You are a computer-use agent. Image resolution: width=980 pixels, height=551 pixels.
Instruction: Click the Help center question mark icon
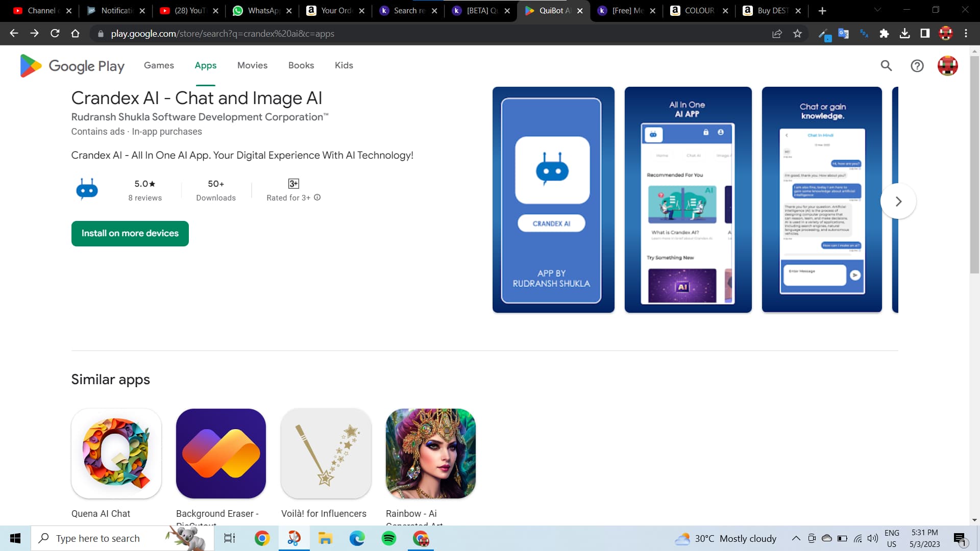click(x=917, y=65)
